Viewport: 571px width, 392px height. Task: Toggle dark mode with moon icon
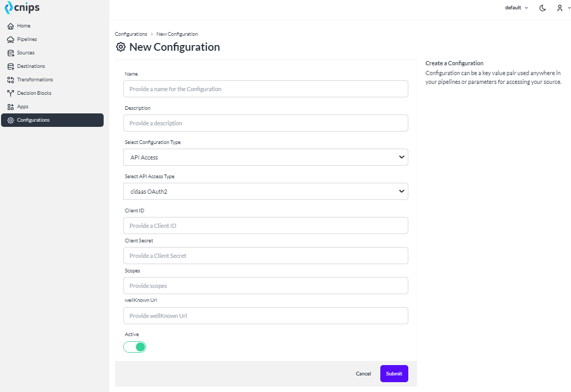tap(543, 8)
